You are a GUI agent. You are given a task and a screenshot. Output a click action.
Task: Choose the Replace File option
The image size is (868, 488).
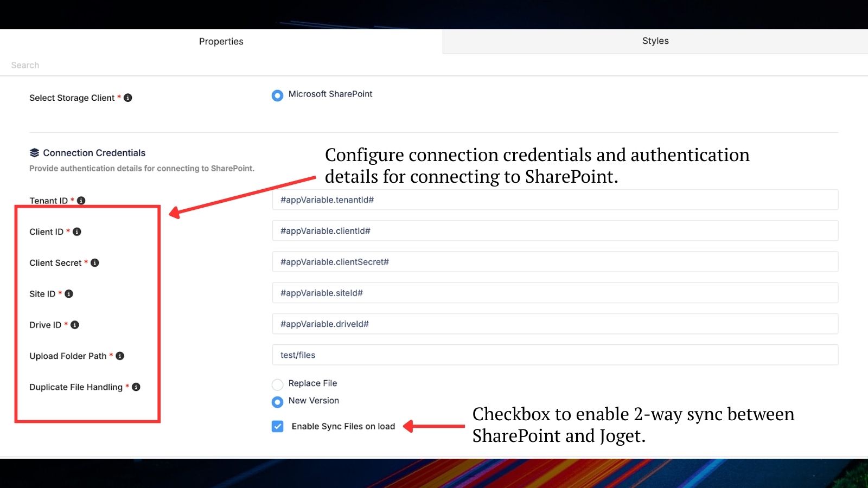pos(277,384)
